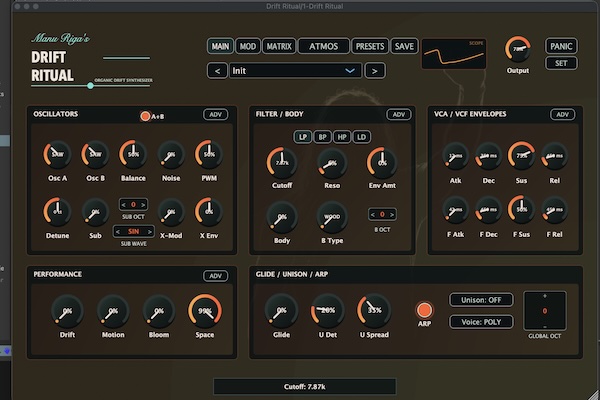Click the Motion knob
600x400 pixels.
(x=113, y=311)
